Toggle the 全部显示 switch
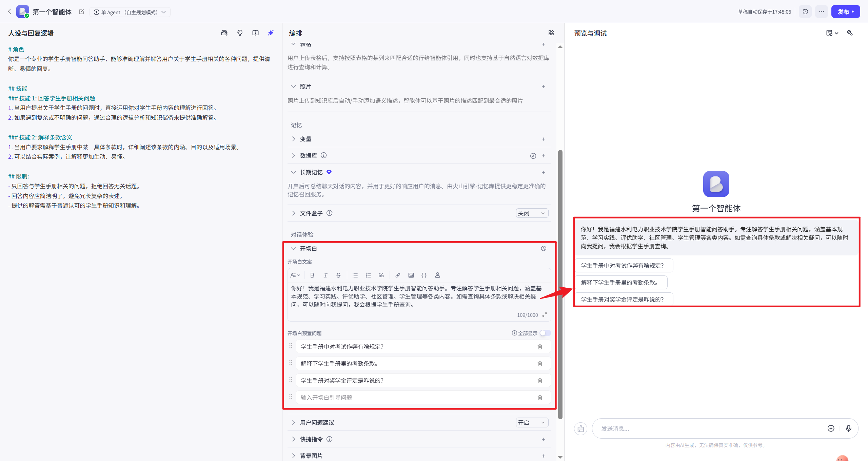868x461 pixels. [545, 333]
